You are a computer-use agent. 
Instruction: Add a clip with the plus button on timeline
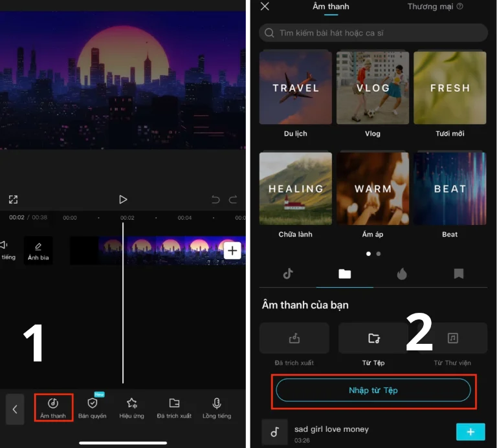click(x=232, y=250)
